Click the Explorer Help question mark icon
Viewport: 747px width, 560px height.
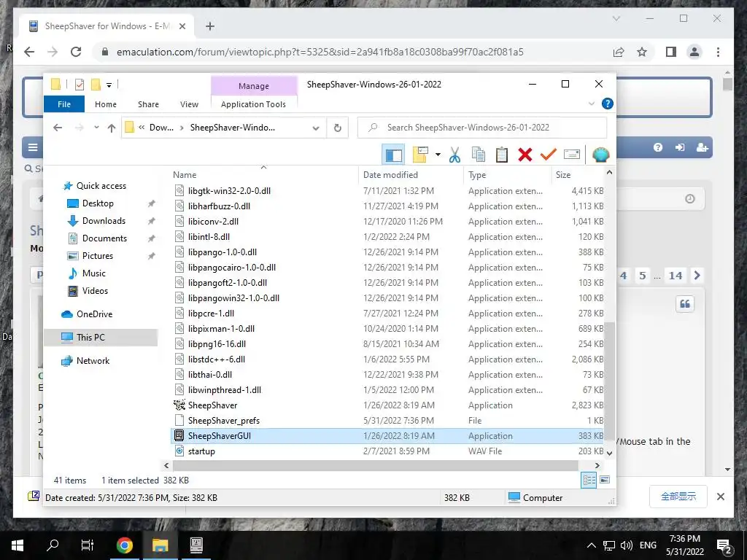(608, 104)
